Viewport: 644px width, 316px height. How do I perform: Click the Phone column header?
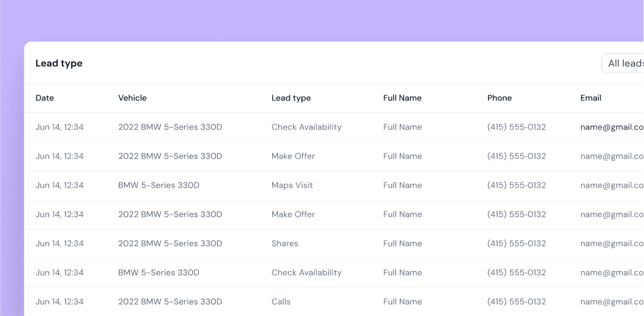click(499, 98)
